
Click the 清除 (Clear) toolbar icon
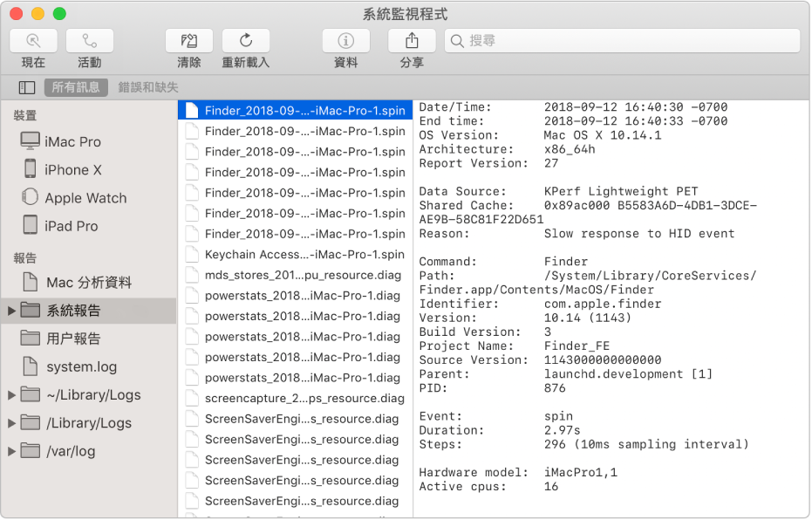(x=189, y=41)
